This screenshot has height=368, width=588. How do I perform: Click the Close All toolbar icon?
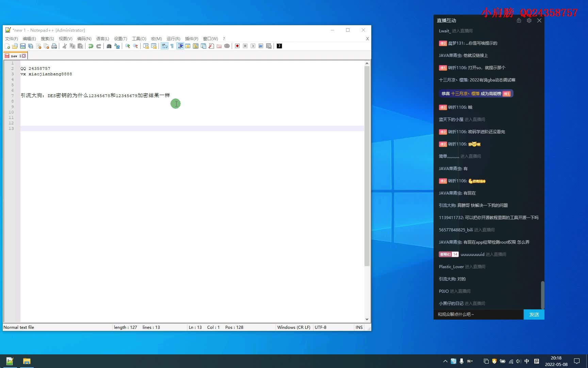click(x=46, y=46)
